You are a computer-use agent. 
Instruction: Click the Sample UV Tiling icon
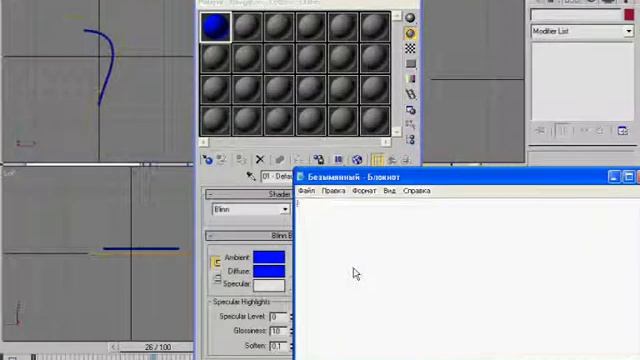pyautogui.click(x=410, y=64)
